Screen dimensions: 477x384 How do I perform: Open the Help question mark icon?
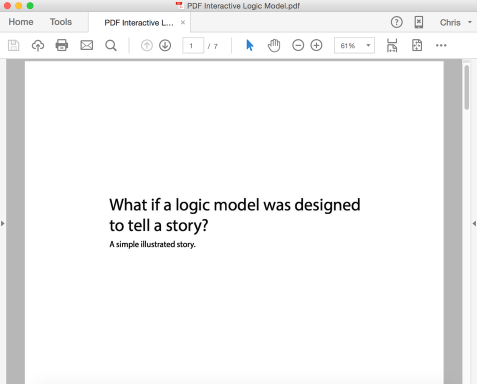pyautogui.click(x=397, y=22)
